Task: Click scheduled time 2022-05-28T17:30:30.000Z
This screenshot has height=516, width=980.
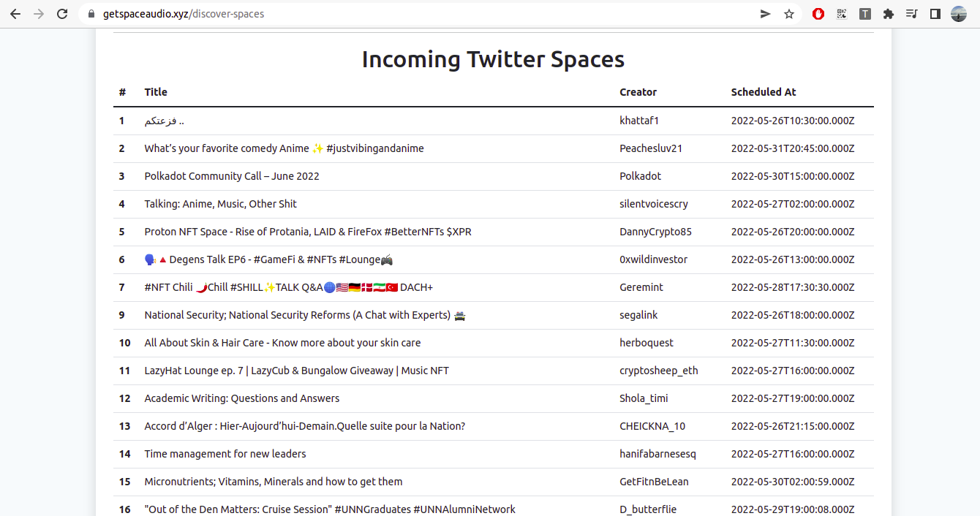Action: point(793,287)
